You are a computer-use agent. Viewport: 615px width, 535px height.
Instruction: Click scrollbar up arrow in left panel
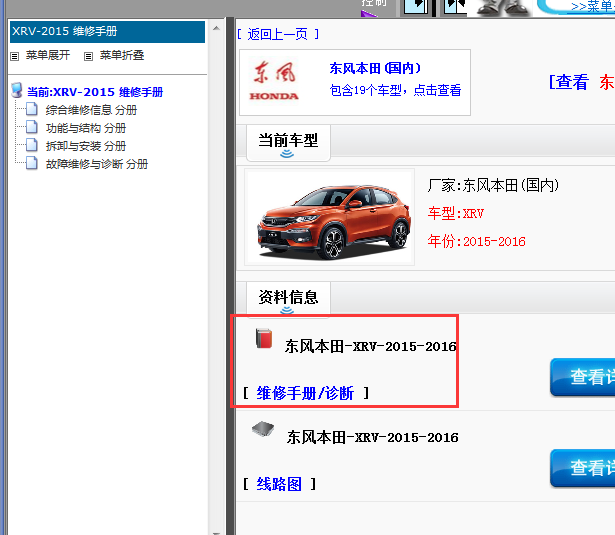tap(216, 28)
